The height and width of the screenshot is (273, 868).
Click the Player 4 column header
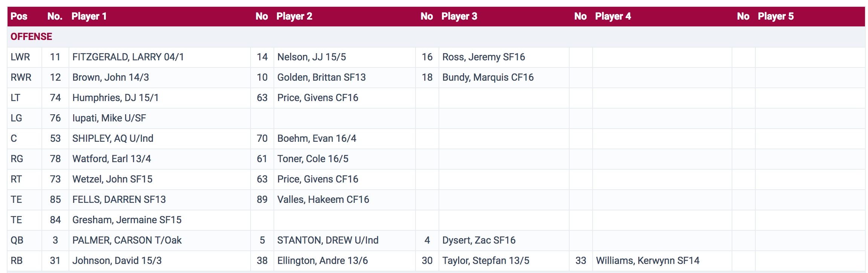pyautogui.click(x=613, y=16)
